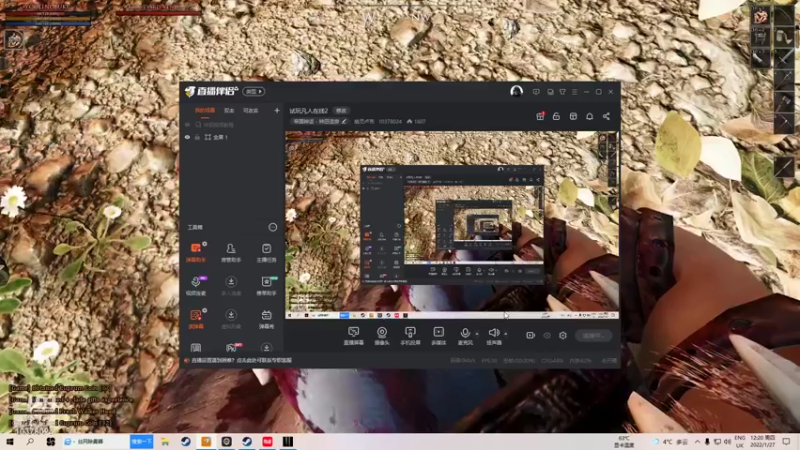The image size is (800, 450).
Task: Add a multimedia source
Action: click(x=438, y=336)
